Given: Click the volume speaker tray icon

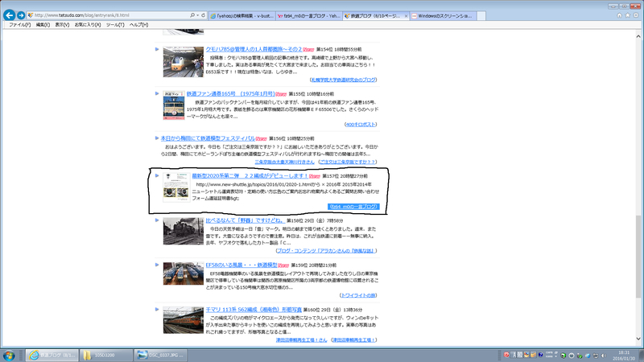Looking at the screenshot, I should click(603, 356).
